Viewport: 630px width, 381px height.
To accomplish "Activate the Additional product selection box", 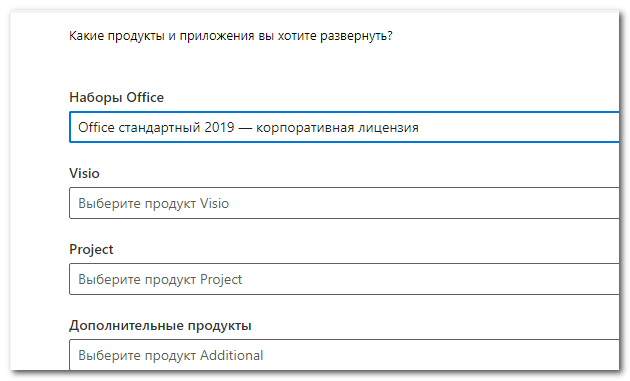I will pos(344,354).
